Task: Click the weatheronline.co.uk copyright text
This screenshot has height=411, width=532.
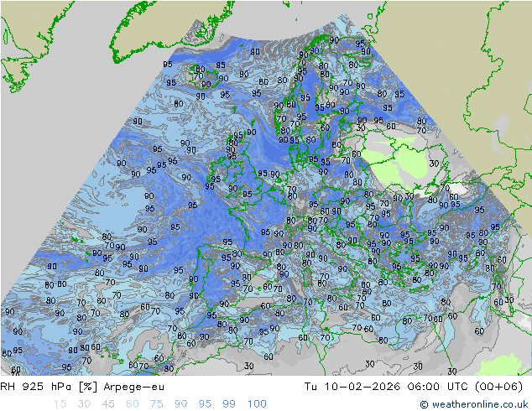Action: coord(473,404)
